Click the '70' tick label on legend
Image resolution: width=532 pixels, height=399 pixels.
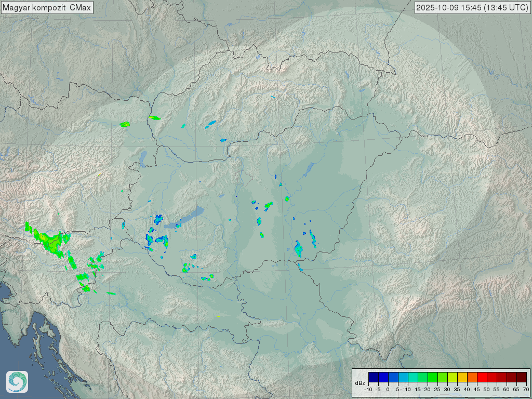click(x=526, y=390)
